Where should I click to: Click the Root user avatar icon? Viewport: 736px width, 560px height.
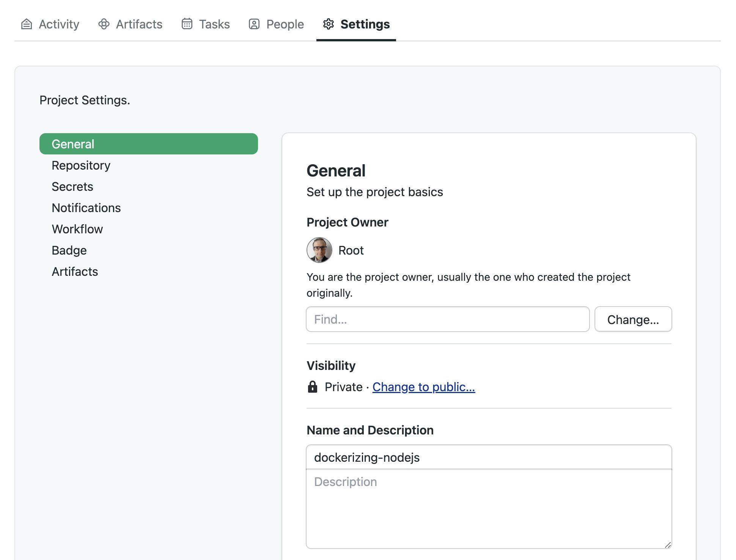319,249
